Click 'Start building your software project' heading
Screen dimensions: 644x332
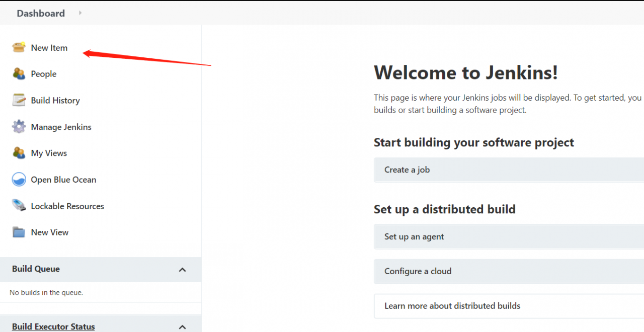tap(474, 143)
